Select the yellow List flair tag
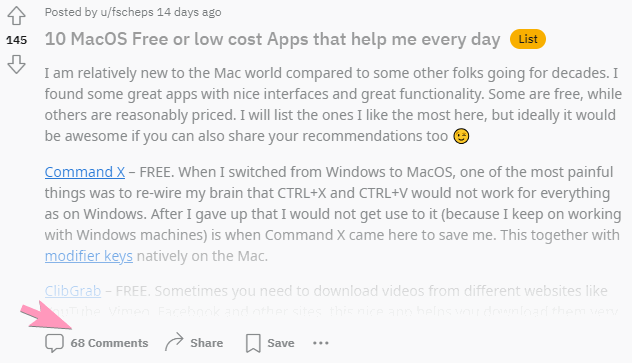The height and width of the screenshot is (363, 632). pyautogui.click(x=528, y=39)
